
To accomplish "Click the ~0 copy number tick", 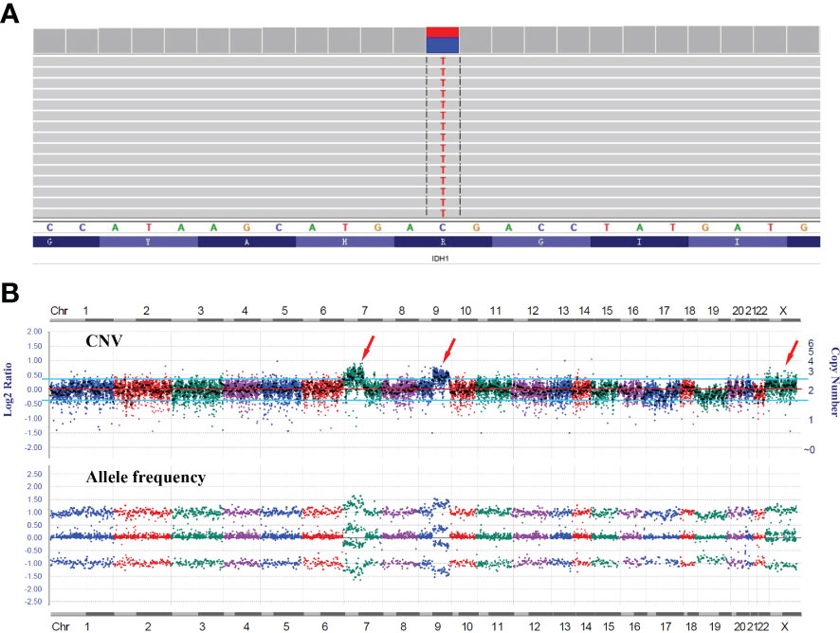I will tap(809, 450).
